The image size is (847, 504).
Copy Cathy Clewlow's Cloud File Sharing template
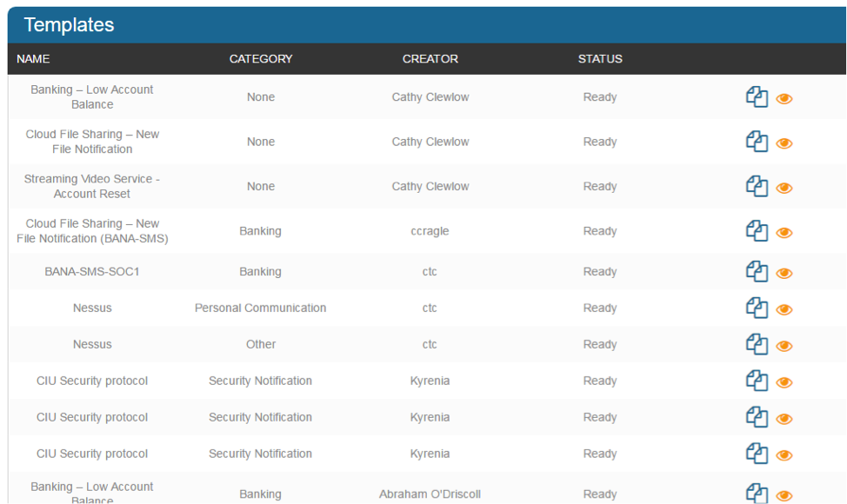(x=757, y=142)
